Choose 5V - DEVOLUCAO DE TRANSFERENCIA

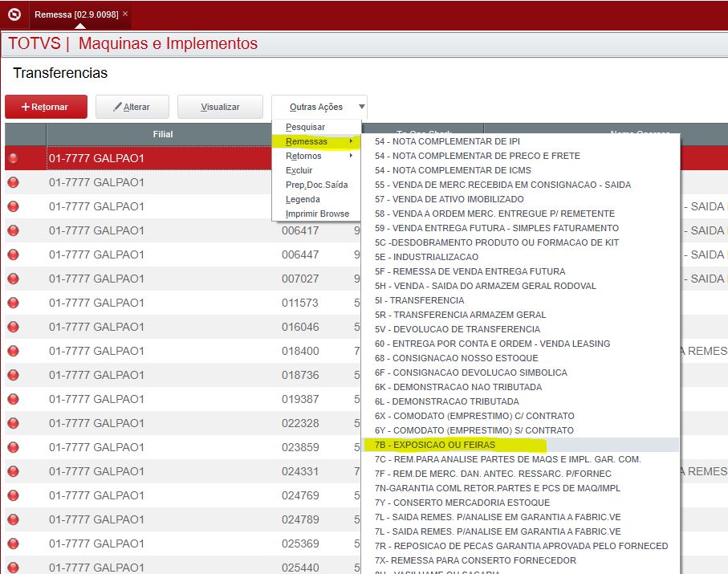coord(520,329)
